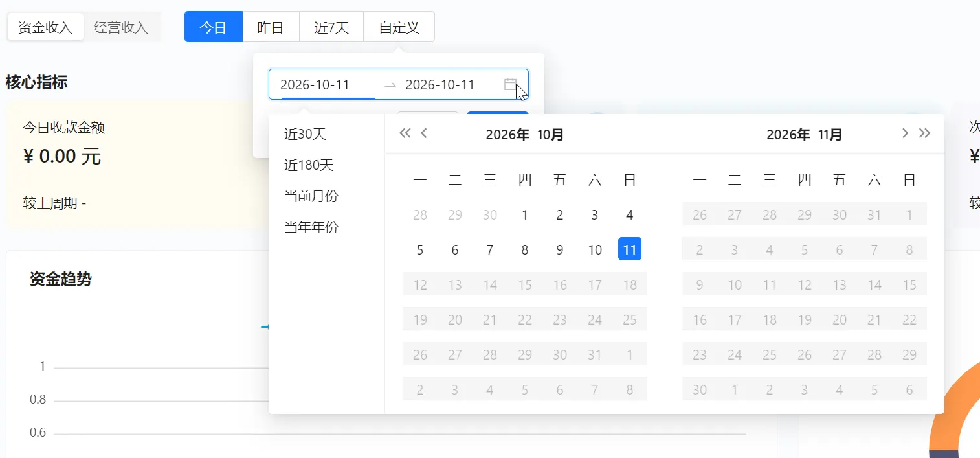Choose the 近30天 preset range
This screenshot has height=458, width=980.
[306, 134]
